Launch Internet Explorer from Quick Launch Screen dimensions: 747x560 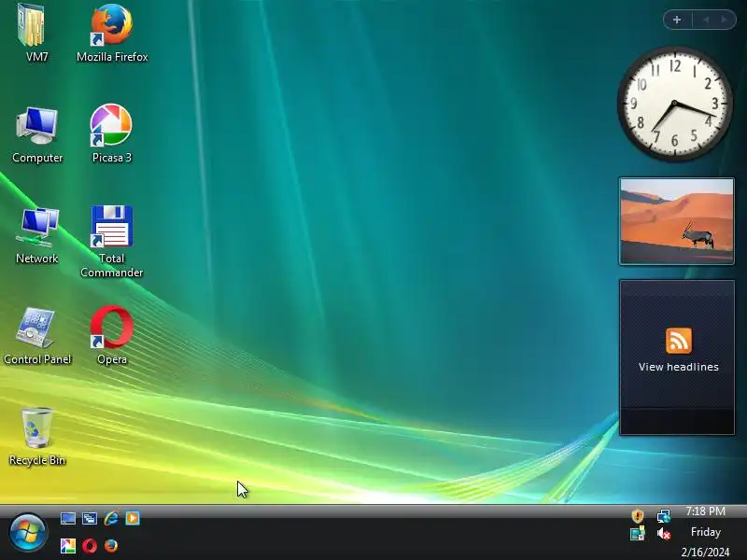[x=111, y=518]
